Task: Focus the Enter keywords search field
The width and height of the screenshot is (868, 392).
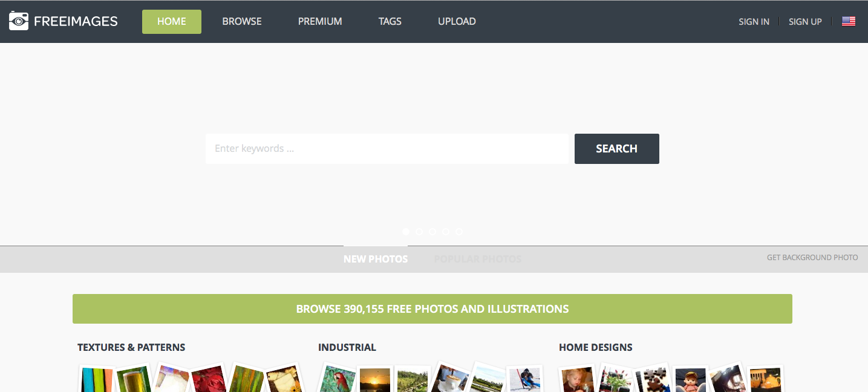Action: coord(387,149)
